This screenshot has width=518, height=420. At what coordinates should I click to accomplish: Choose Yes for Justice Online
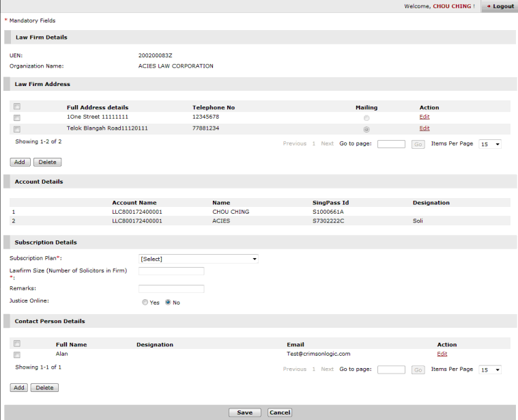click(145, 303)
